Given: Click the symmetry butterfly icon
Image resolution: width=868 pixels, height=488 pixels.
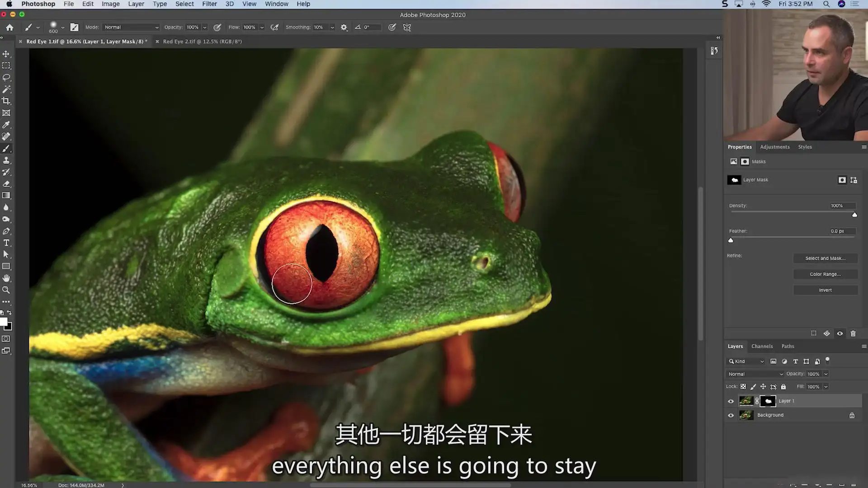Looking at the screenshot, I should pos(407,27).
